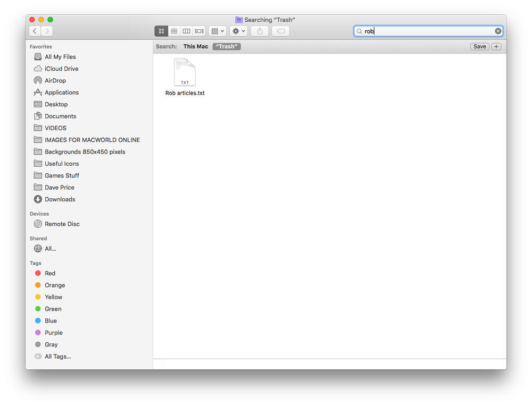Go back with the left arrow button
The width and height of the screenshot is (532, 406).
[x=35, y=31]
